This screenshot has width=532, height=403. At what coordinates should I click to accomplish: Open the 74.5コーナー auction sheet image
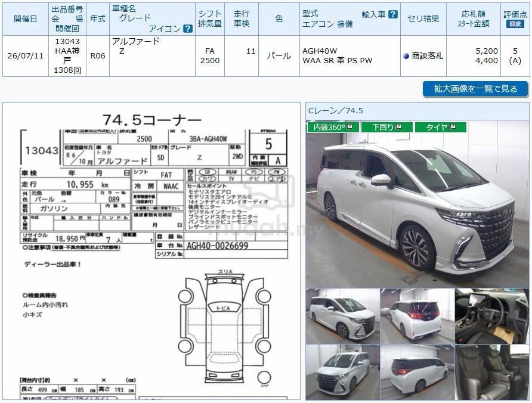tap(151, 251)
